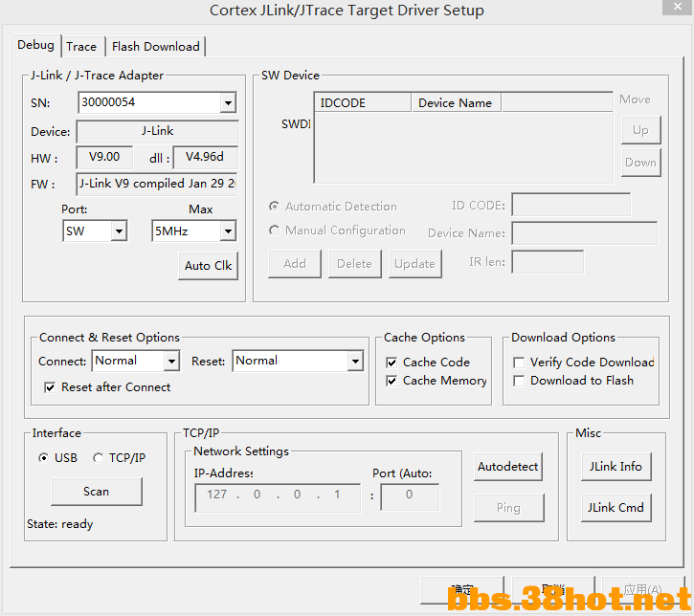Open the Max clock 5MHz dropdown
The image size is (694, 616).
[228, 231]
